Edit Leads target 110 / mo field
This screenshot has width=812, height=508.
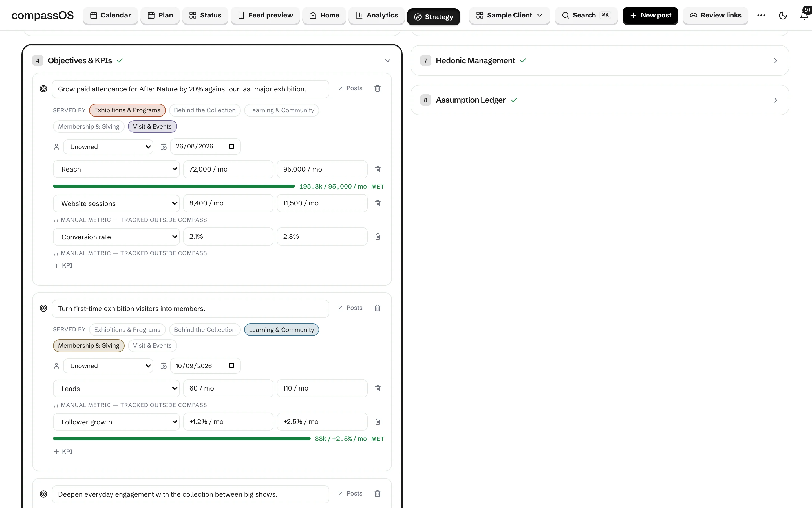[x=322, y=388]
